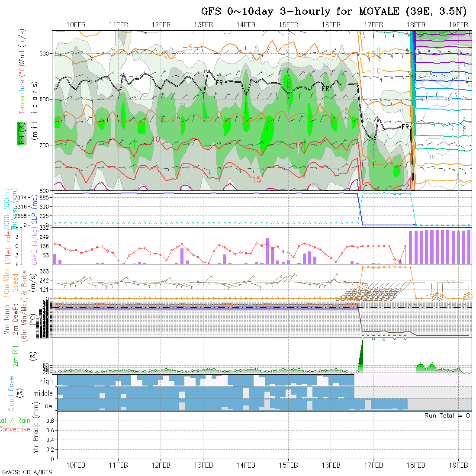The image size is (476, 476).
Task: Click the 500 millibar pressure label
Action: (44, 54)
